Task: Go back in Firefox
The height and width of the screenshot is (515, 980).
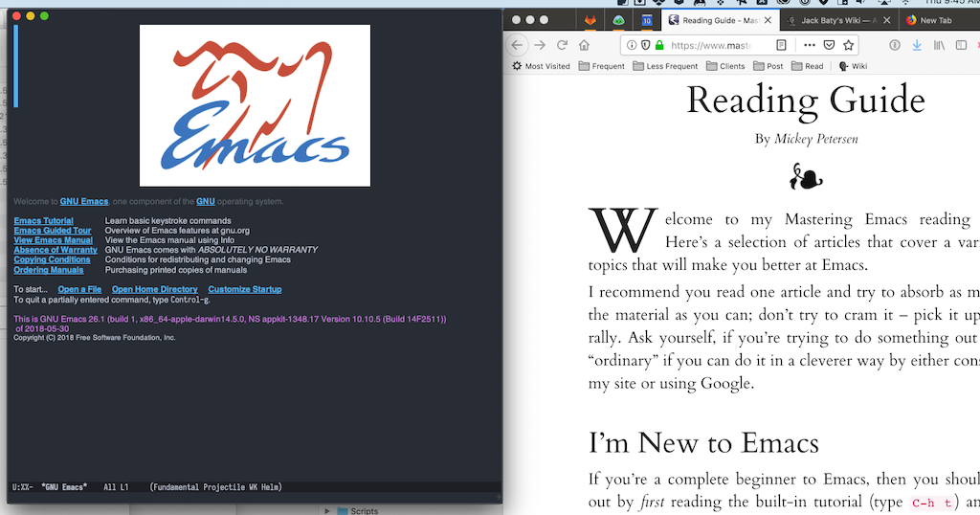Action: (x=517, y=45)
